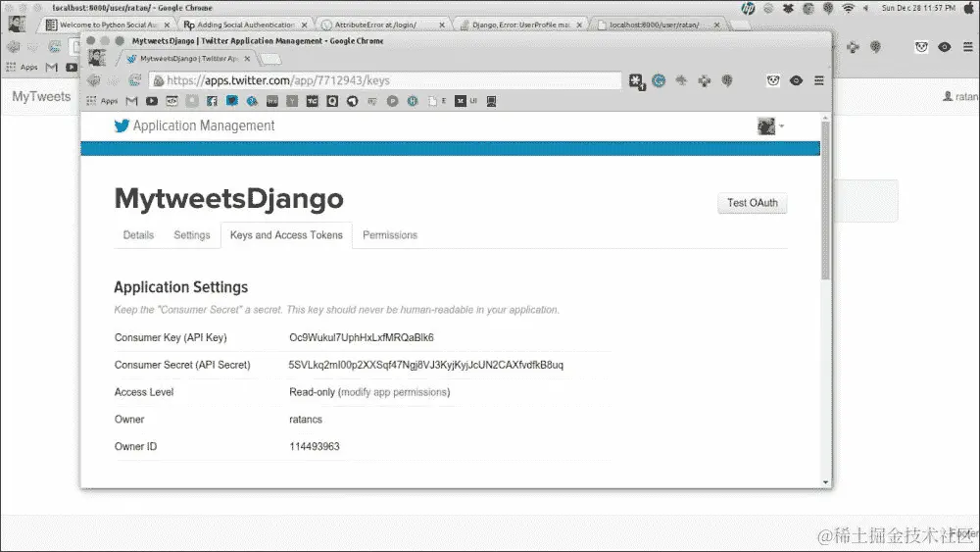The width and height of the screenshot is (980, 552).
Task: Open the blue Twitter-style bookmark in the bookmarks bar
Action: click(232, 101)
